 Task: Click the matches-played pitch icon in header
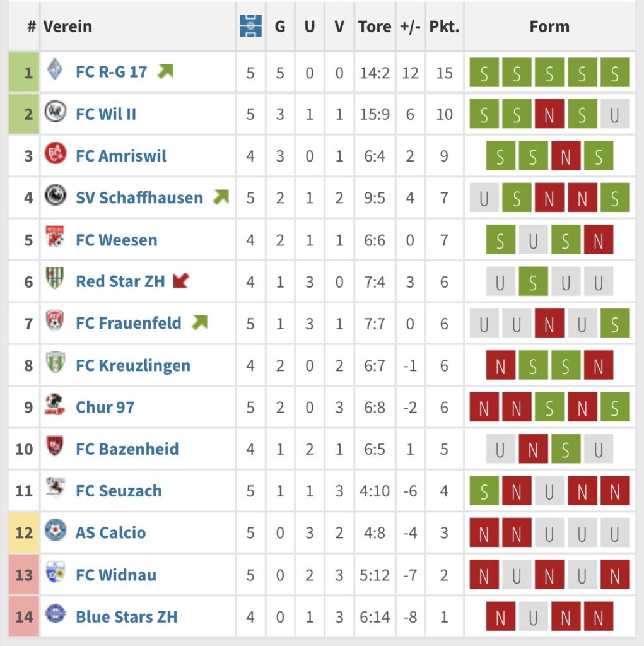(x=250, y=26)
